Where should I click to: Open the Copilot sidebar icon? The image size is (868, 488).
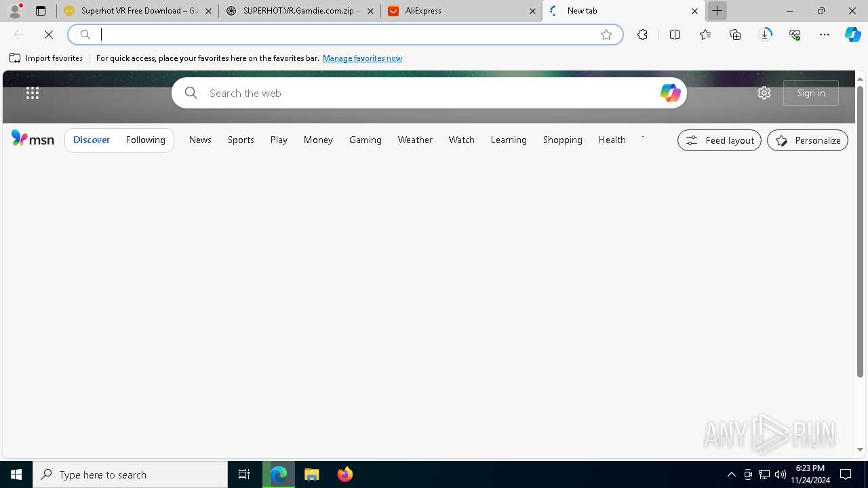pos(853,35)
